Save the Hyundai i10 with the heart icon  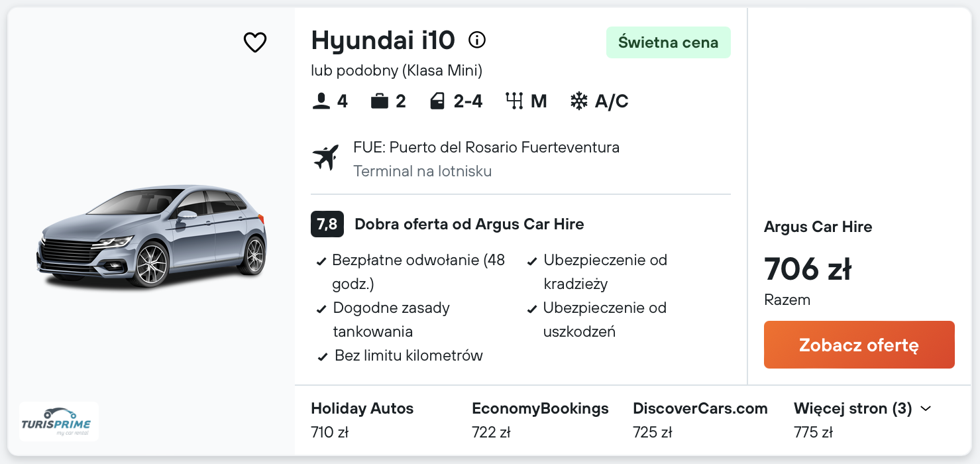(x=255, y=42)
